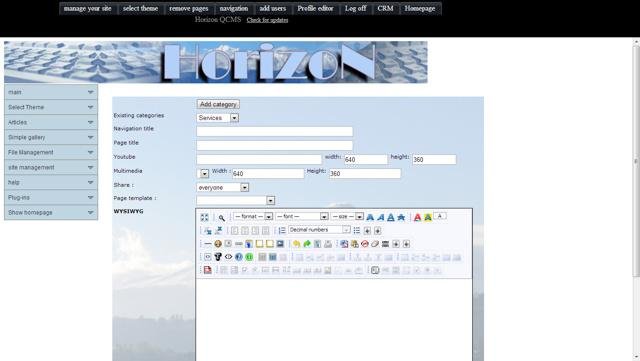Viewport: 640px width, 361px height.
Task: Open the Page template dropdown
Action: click(236, 201)
